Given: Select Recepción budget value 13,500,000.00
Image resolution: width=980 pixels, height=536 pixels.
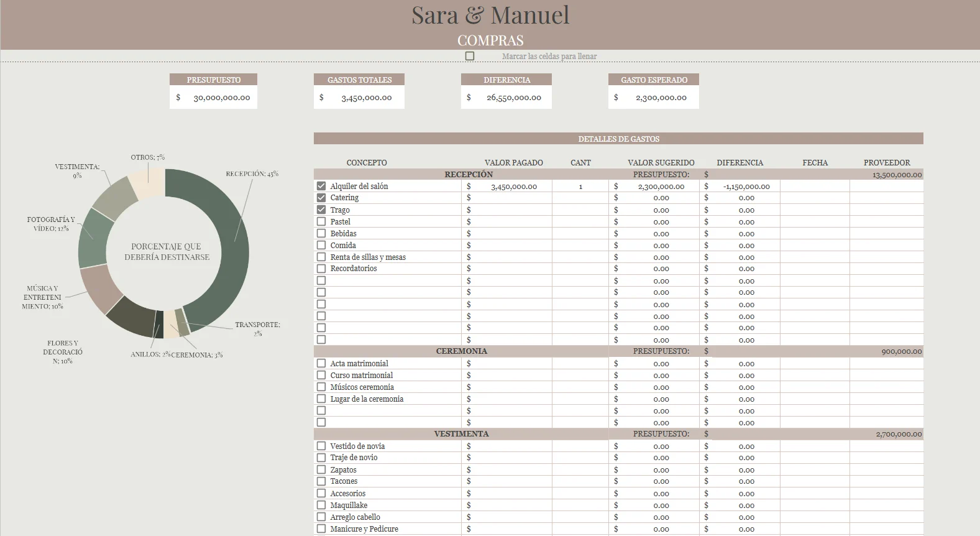Looking at the screenshot, I should pos(897,175).
